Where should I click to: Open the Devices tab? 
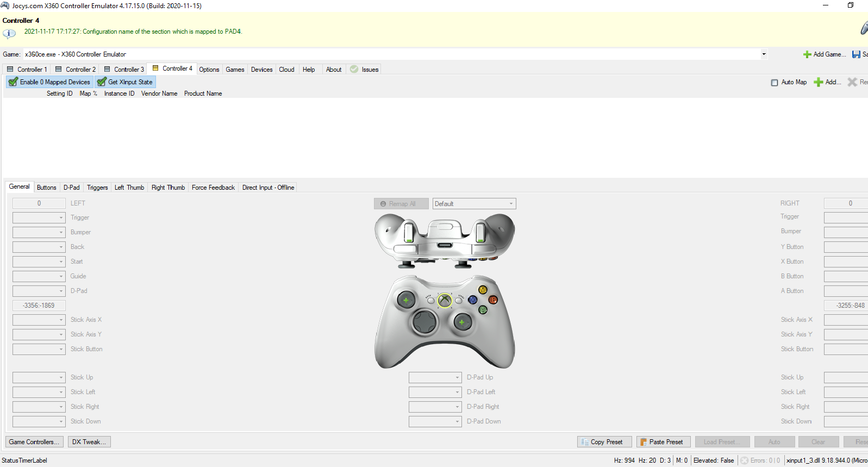pos(262,69)
